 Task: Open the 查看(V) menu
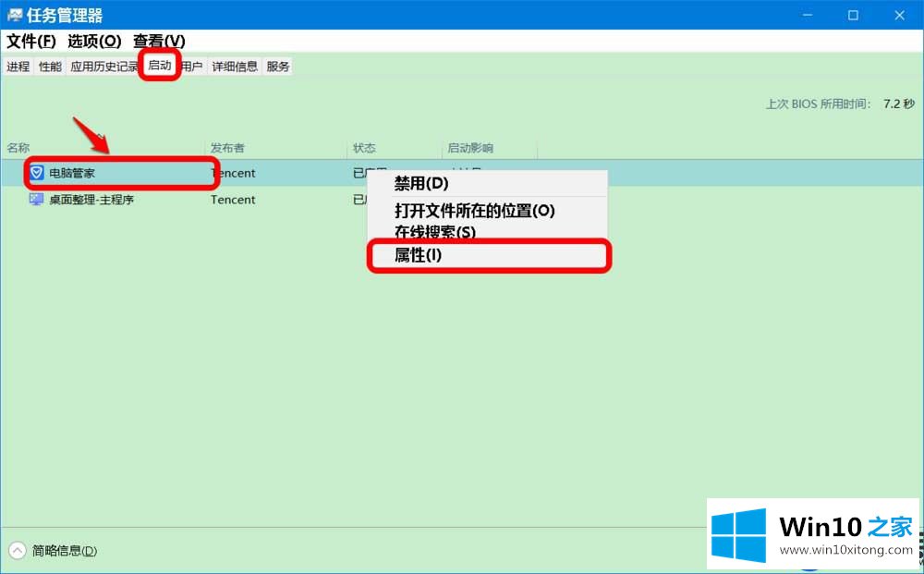pos(159,42)
